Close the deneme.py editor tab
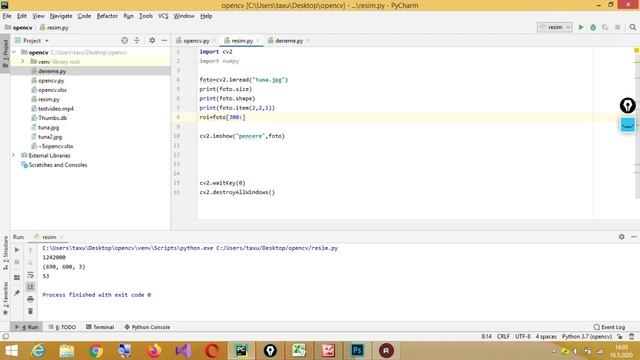 click(308, 41)
